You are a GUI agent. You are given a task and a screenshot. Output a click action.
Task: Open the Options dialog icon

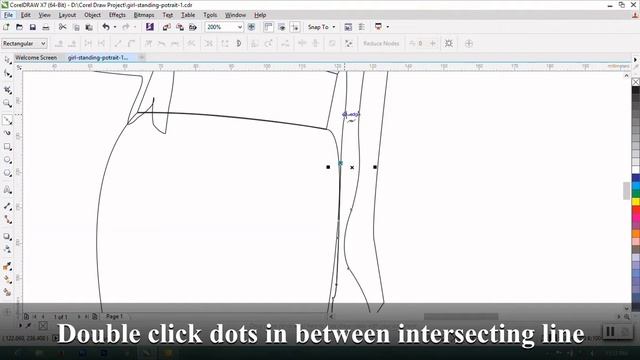pos(348,27)
